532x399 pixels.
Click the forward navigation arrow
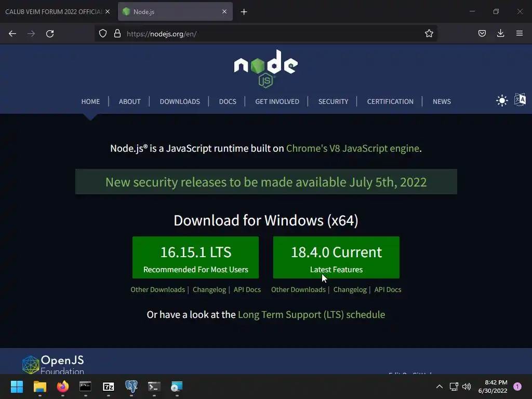31,34
